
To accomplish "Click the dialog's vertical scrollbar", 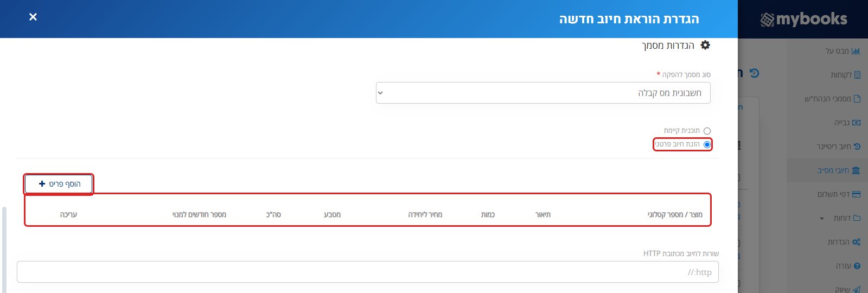I will click(x=4, y=250).
